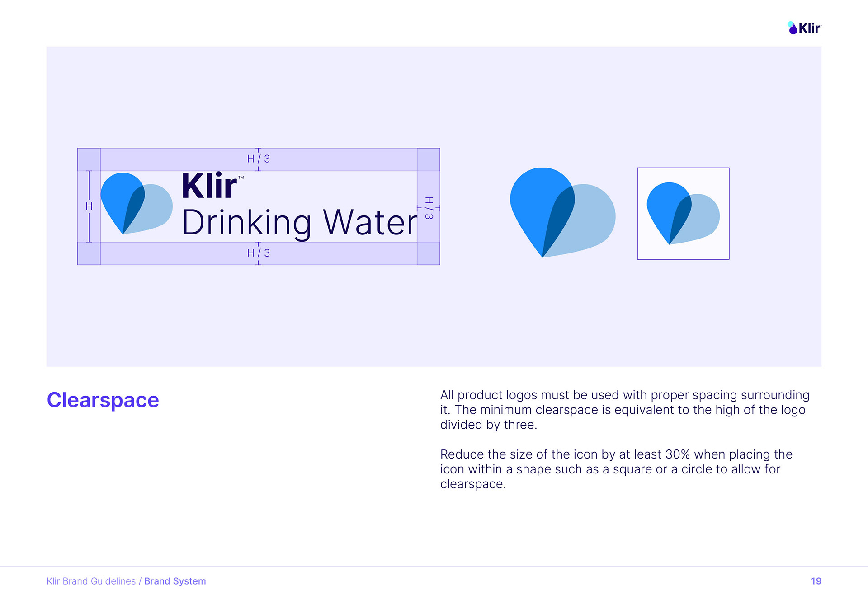Select the paragraph about product logo spacing
The image size is (868, 613).
click(625, 410)
